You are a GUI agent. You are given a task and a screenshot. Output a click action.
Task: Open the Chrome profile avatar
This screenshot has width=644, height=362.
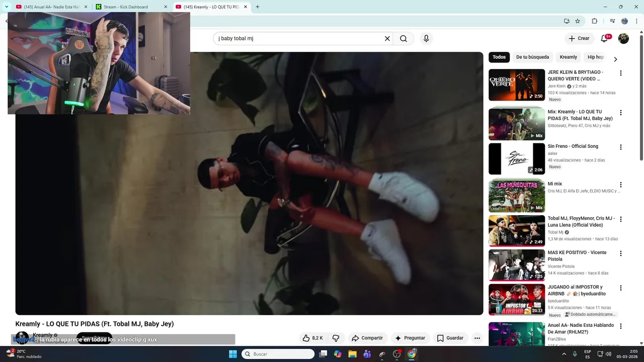click(x=624, y=21)
